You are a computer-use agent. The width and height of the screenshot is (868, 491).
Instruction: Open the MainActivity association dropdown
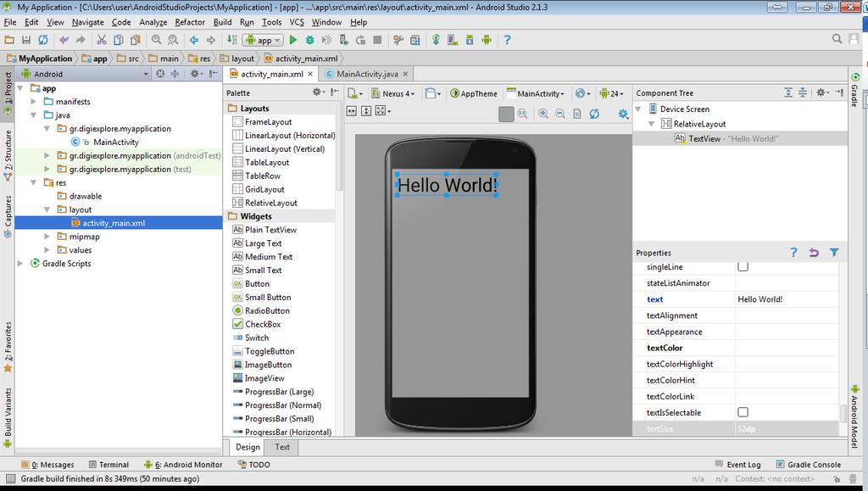(536, 93)
